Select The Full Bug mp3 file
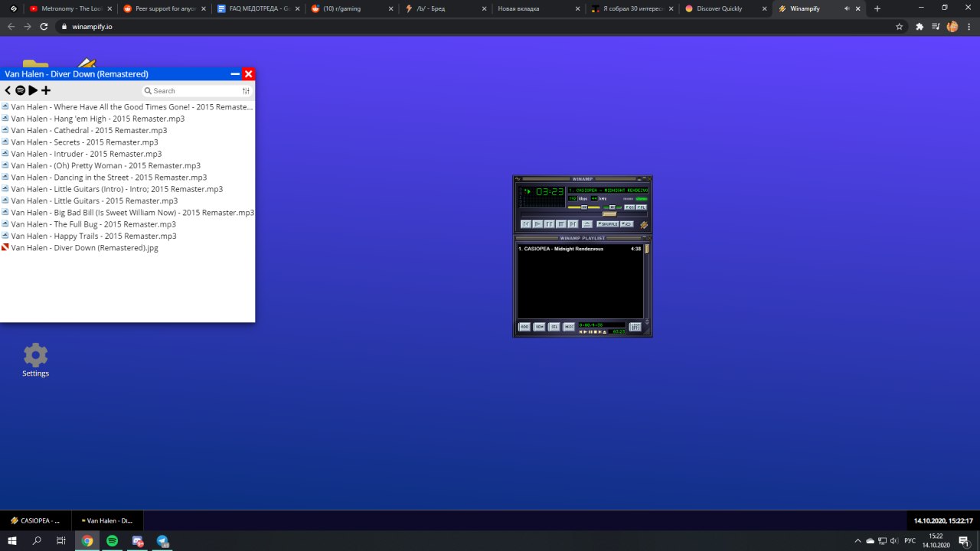Viewport: 980px width, 551px height. [x=89, y=224]
